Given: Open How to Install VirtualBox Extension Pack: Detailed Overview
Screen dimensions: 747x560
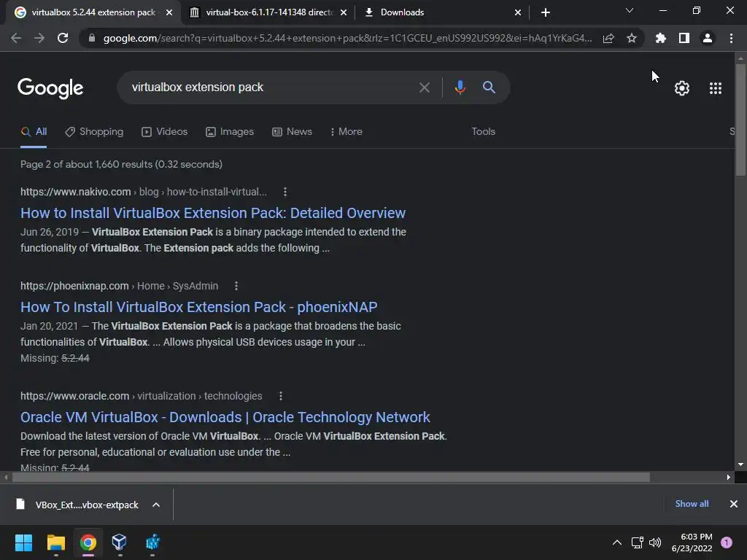Looking at the screenshot, I should click(213, 213).
